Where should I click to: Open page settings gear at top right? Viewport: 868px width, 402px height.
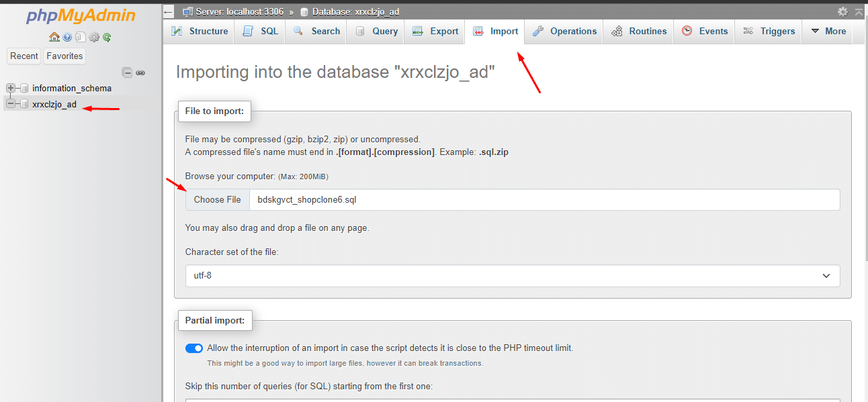pos(842,11)
